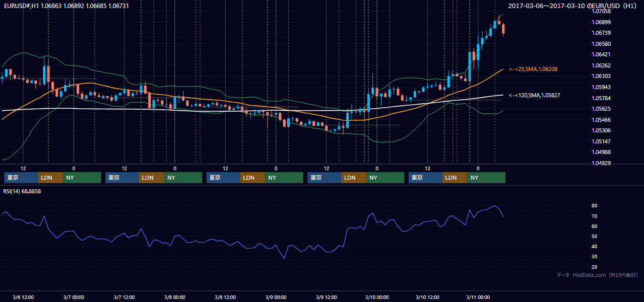Click the 3/8 12:00 date label
644x302 pixels.
(225, 297)
